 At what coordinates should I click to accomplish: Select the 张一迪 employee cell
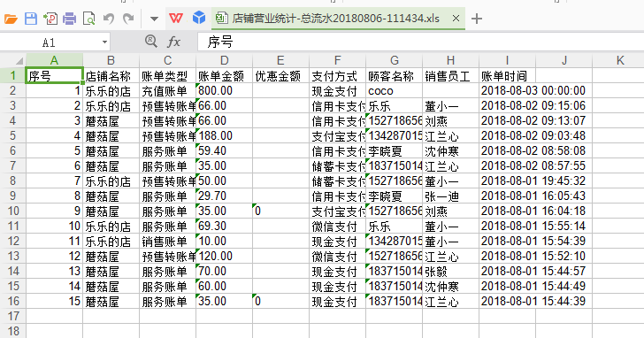[451, 196]
